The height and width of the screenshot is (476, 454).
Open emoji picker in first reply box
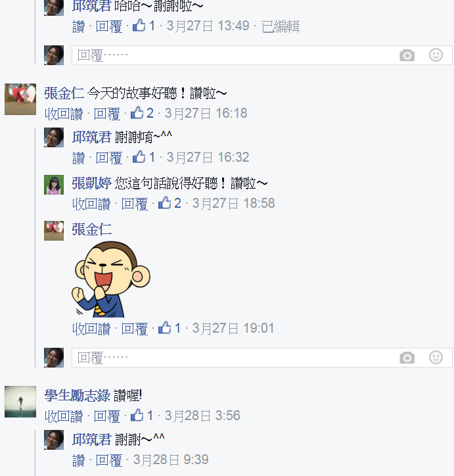pos(436,55)
